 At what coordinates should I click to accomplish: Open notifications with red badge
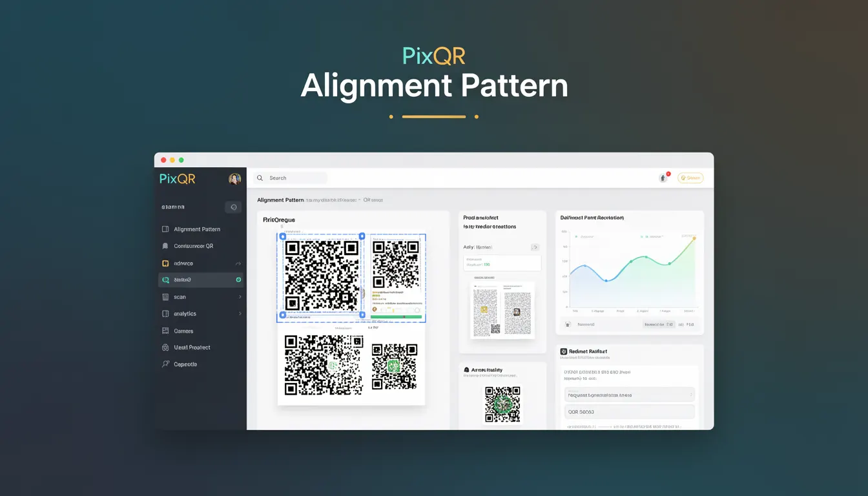tap(663, 178)
